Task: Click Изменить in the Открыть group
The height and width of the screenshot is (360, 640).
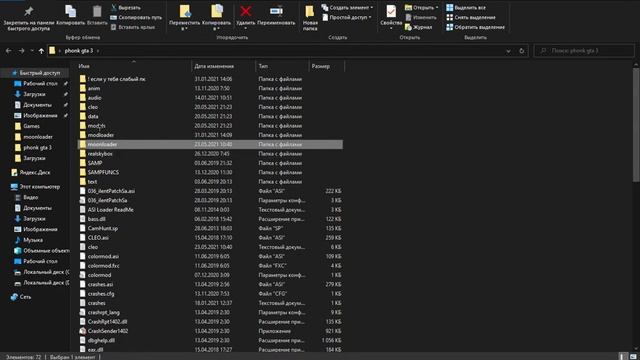Action: coord(420,18)
